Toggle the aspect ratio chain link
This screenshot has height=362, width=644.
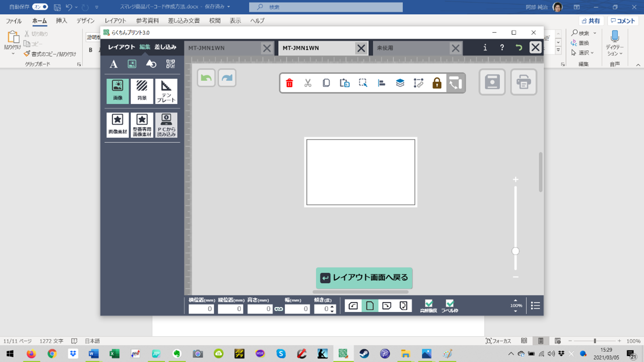click(x=279, y=309)
